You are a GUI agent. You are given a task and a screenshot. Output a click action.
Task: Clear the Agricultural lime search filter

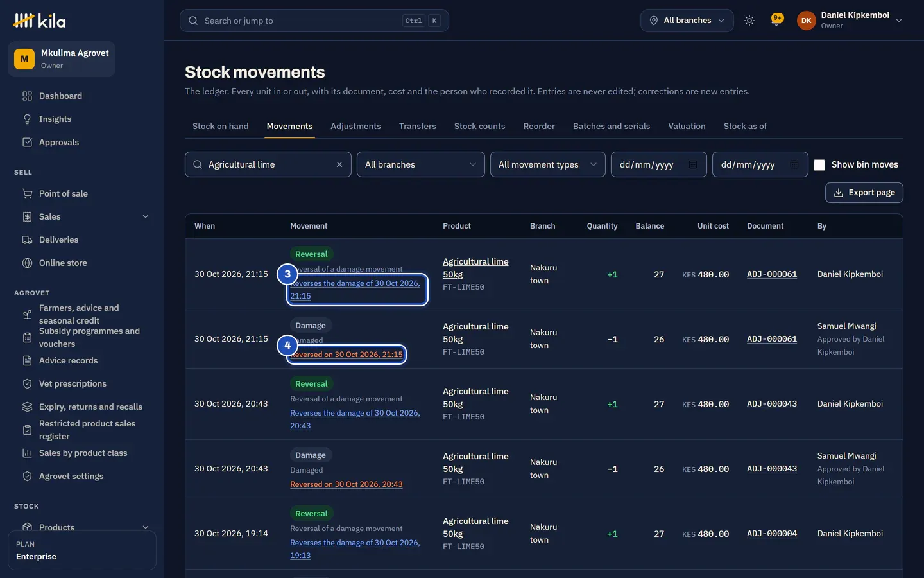[339, 164]
